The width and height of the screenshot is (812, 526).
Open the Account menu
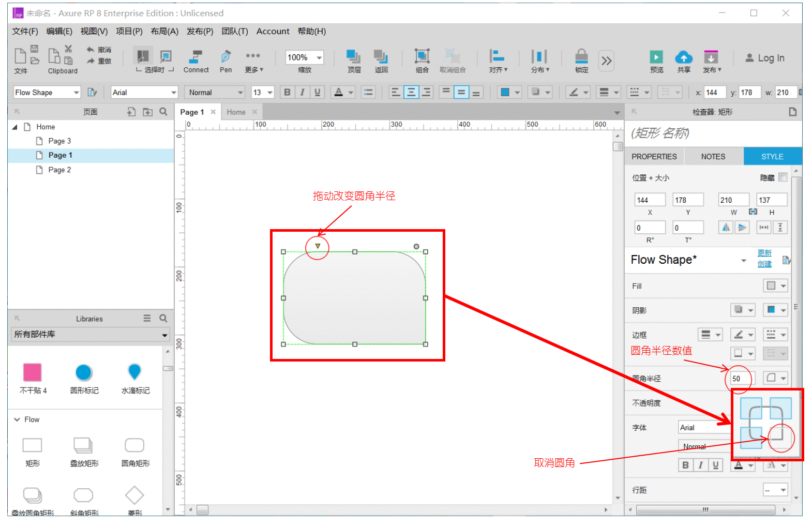[273, 31]
